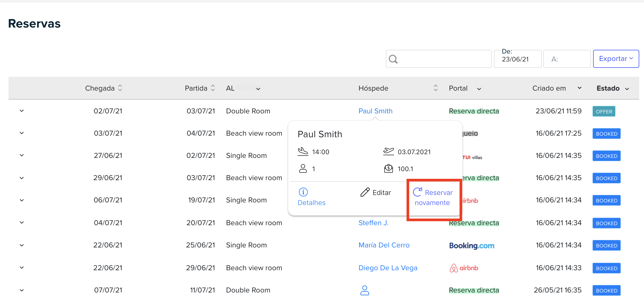This screenshot has height=302, width=644.
Task: Click departure date 20/07/21
Action: click(x=201, y=223)
